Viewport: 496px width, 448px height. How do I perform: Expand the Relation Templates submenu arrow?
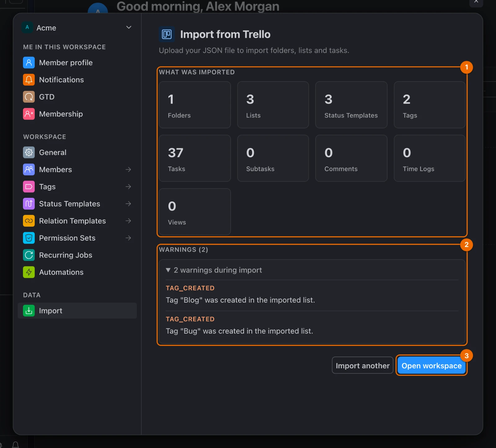click(128, 221)
